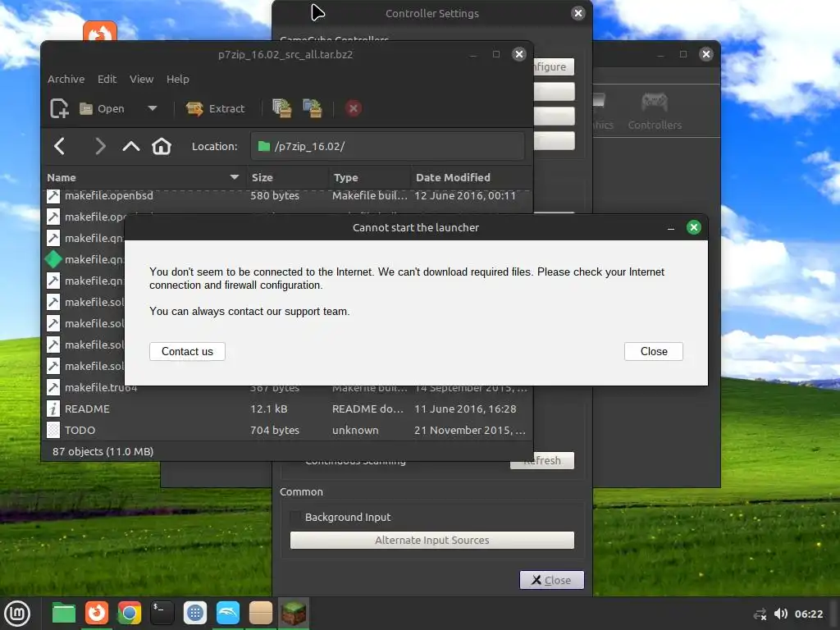Switch to archive manager in taskbar
The width and height of the screenshot is (840, 630).
click(x=260, y=614)
